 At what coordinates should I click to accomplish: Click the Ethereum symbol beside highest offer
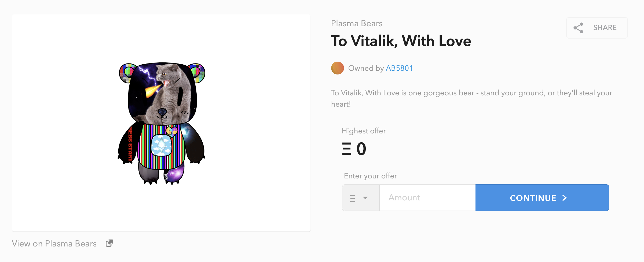point(347,149)
